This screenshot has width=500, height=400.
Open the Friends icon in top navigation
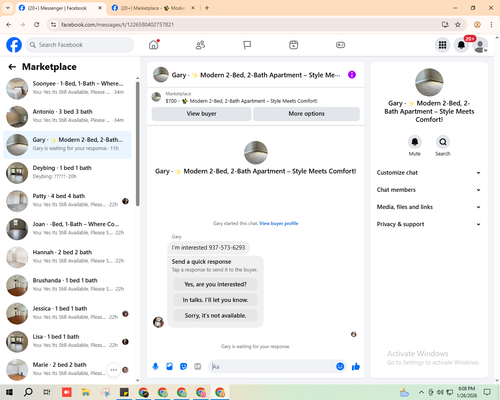pos(200,45)
